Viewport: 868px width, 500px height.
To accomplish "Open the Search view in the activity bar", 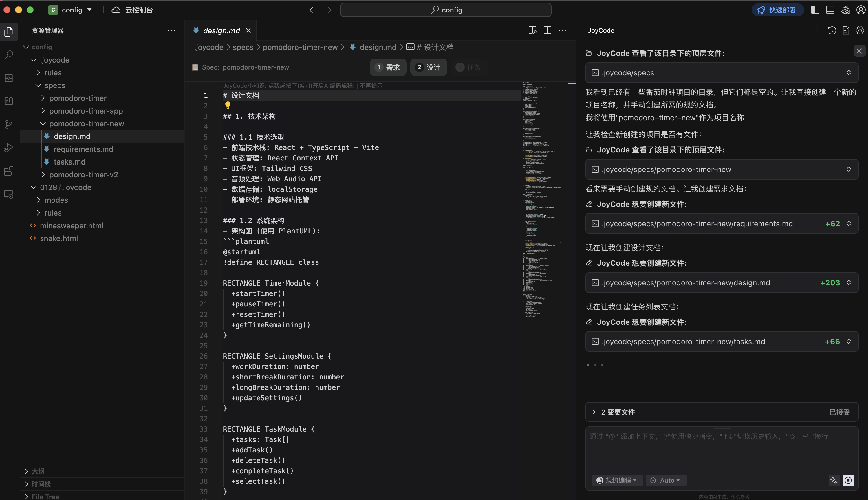I will (9, 54).
